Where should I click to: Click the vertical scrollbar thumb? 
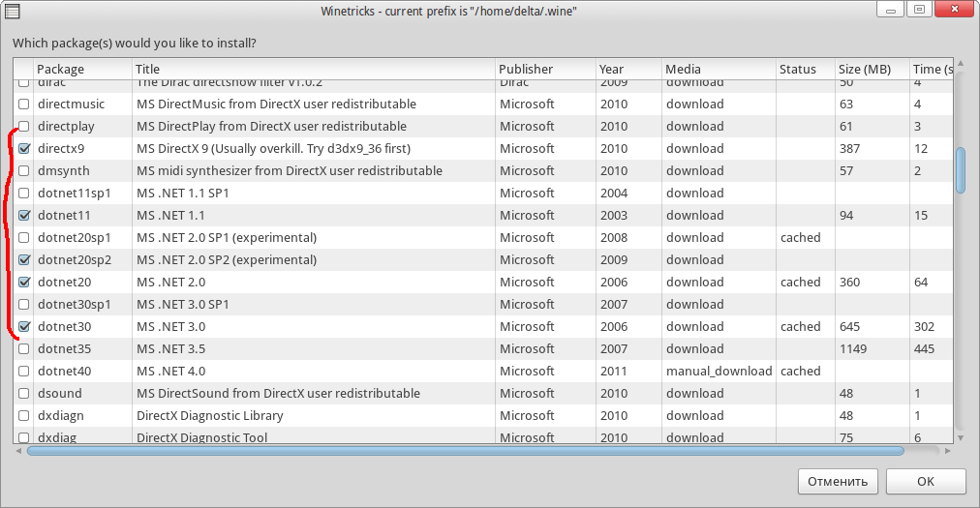coord(960,170)
